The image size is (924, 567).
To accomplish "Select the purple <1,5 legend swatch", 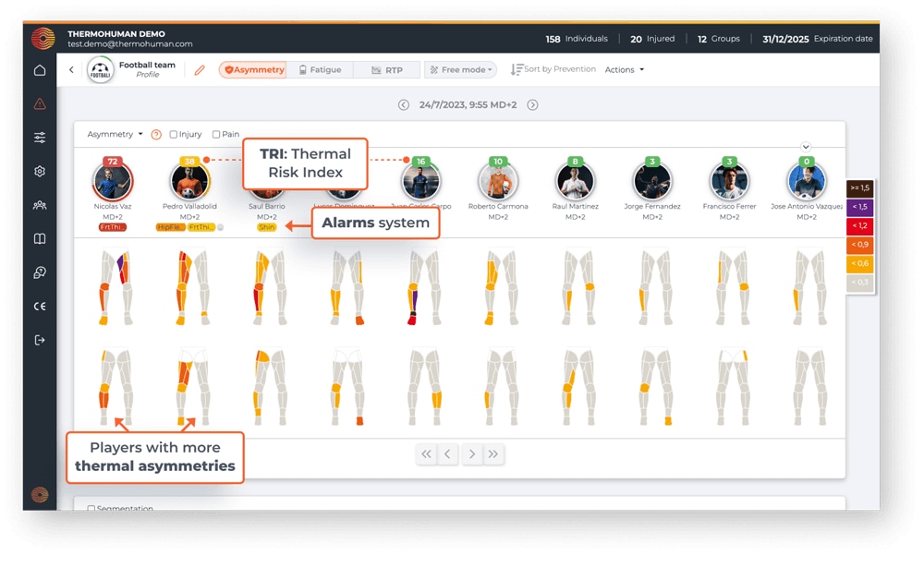I will pos(859,207).
